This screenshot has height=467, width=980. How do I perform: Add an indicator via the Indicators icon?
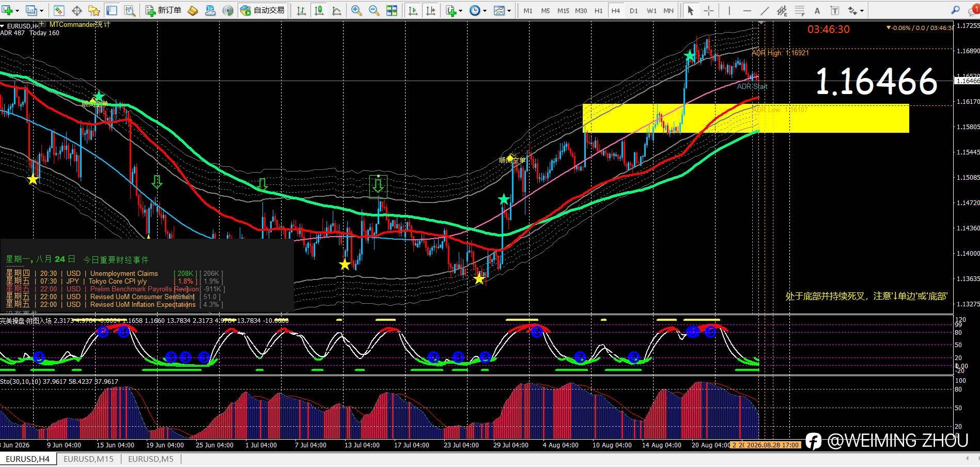[451, 10]
